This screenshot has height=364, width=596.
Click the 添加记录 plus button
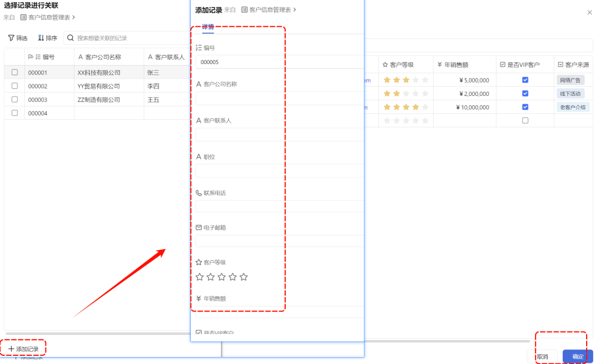click(x=23, y=349)
